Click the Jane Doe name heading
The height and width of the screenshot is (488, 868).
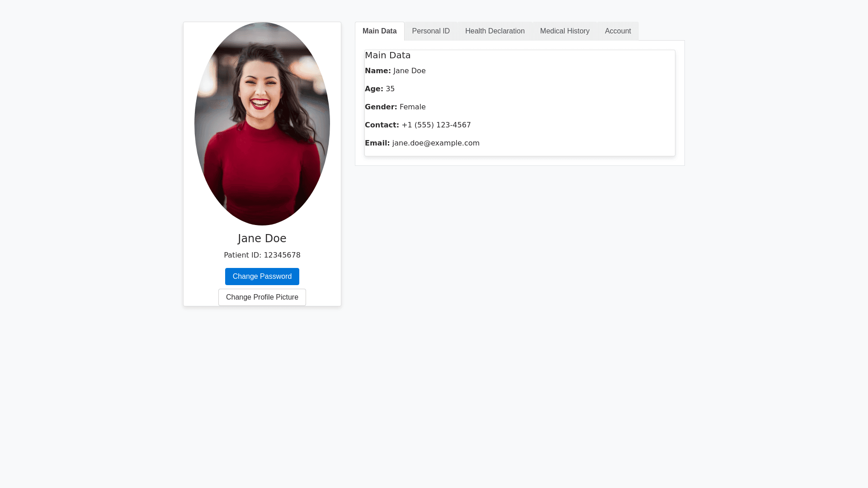(262, 239)
